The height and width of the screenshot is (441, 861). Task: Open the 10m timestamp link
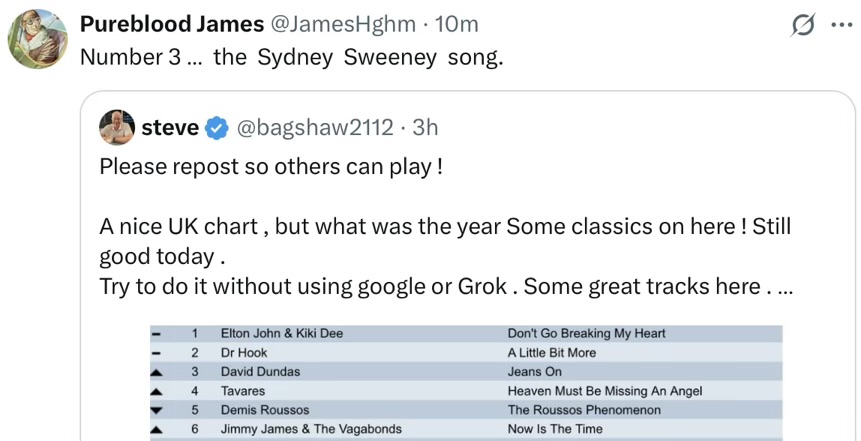click(x=456, y=24)
